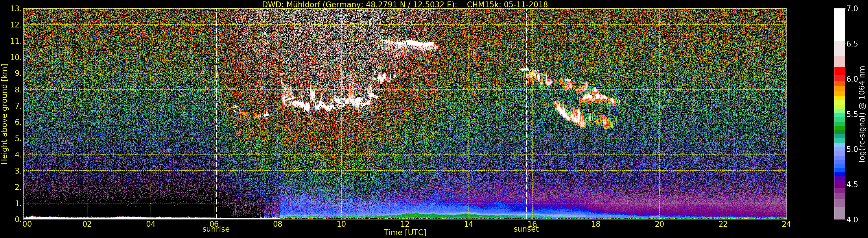
Task: Click the height axis tick label 13
Action: (x=16, y=9)
